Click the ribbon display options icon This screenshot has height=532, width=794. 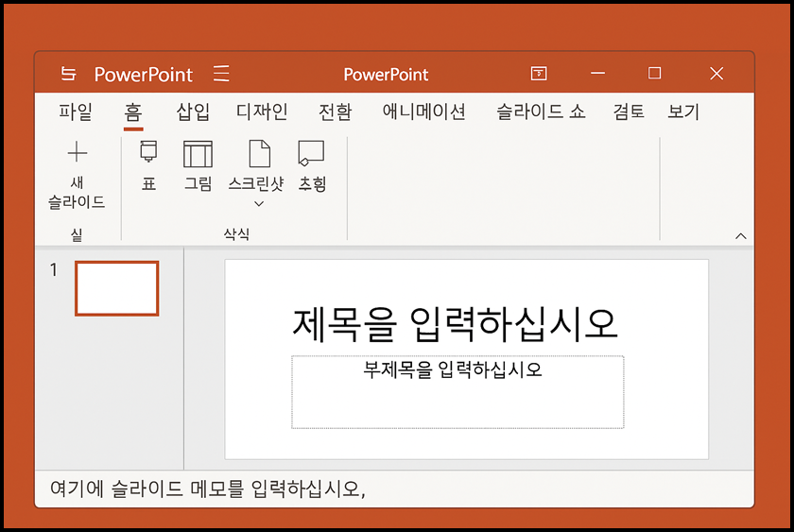pos(539,74)
